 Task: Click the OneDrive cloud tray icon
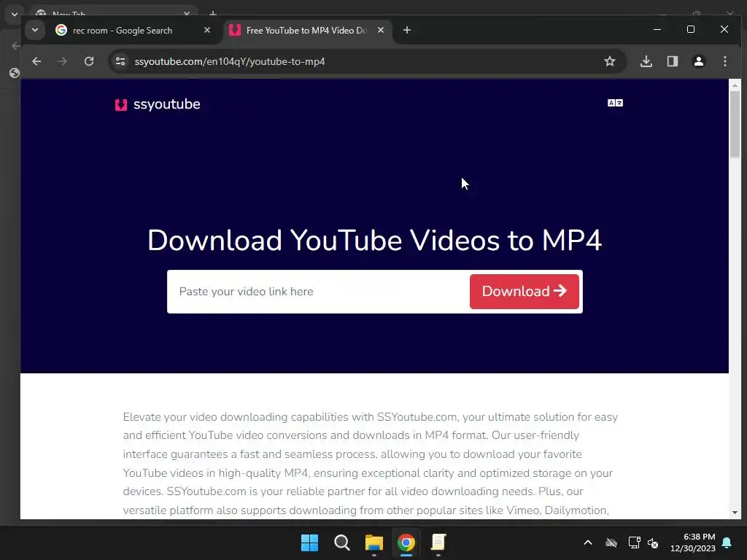611,542
